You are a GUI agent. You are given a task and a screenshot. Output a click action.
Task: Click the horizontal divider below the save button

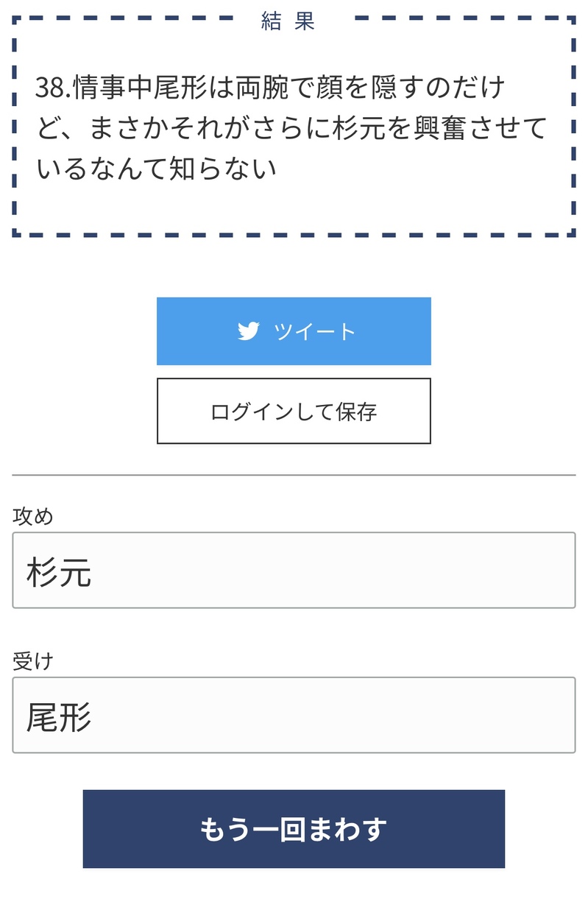pyautogui.click(x=294, y=475)
